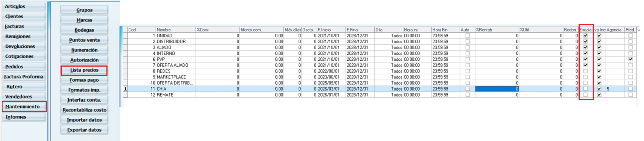Check Auto for the UNIDAD row

[x=467, y=36]
